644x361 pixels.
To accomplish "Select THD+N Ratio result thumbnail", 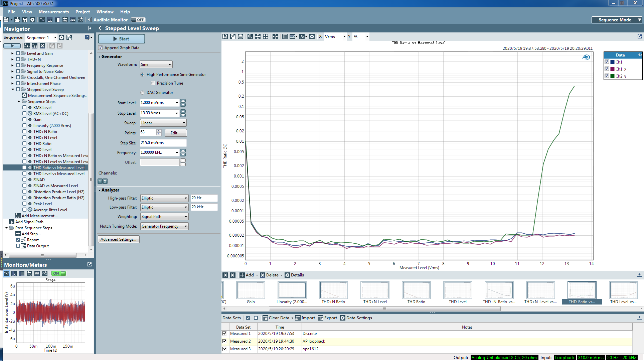I will (x=333, y=293).
